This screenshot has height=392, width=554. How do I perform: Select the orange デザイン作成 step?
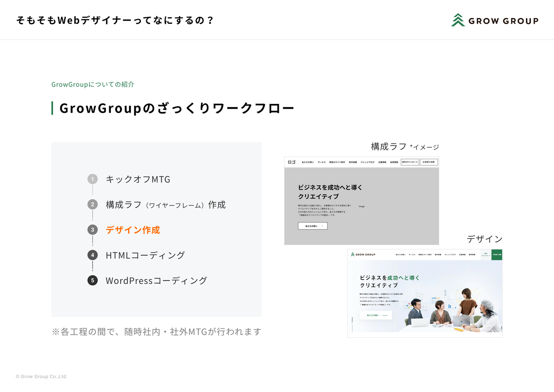point(133,230)
